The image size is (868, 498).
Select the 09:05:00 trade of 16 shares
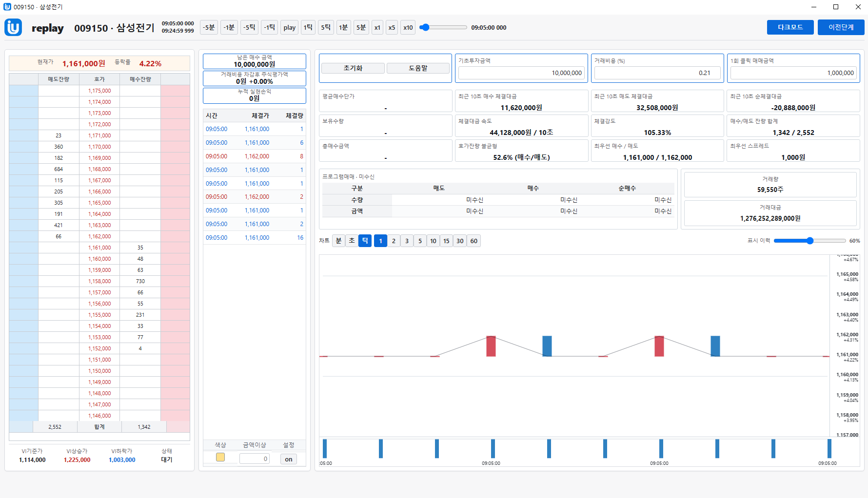click(255, 238)
